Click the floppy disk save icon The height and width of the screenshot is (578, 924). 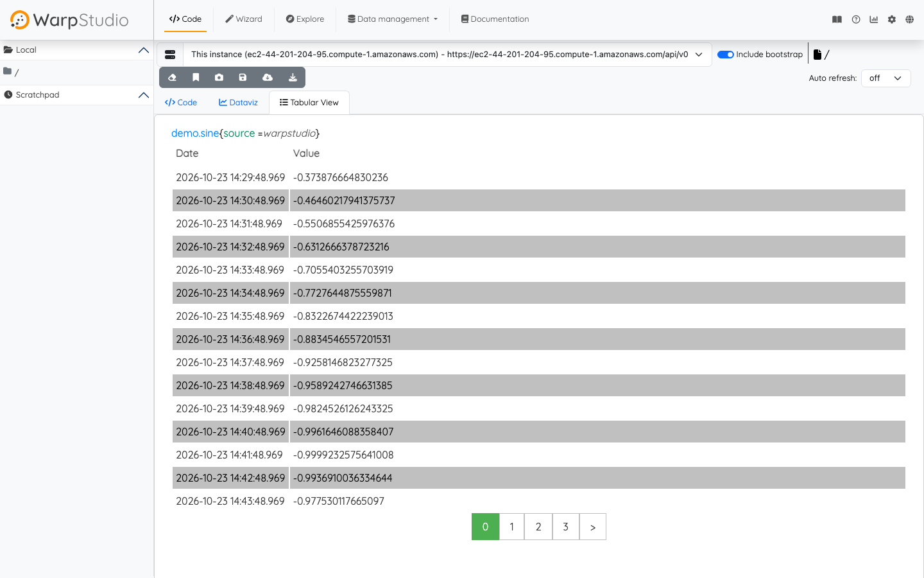click(x=243, y=78)
